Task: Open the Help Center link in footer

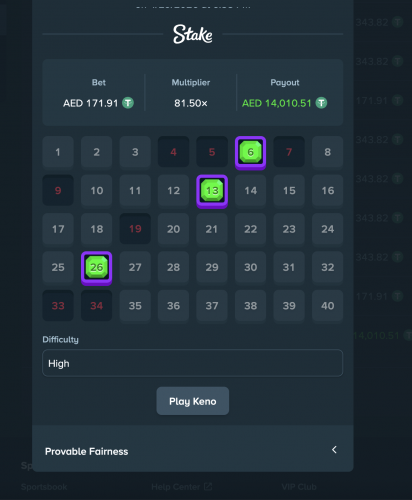Action: point(182,487)
